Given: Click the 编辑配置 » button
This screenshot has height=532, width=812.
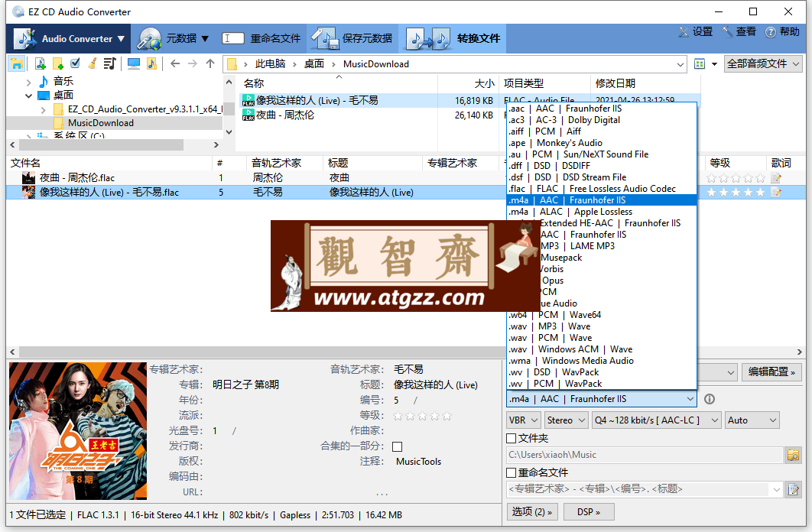Looking at the screenshot, I should click(771, 371).
